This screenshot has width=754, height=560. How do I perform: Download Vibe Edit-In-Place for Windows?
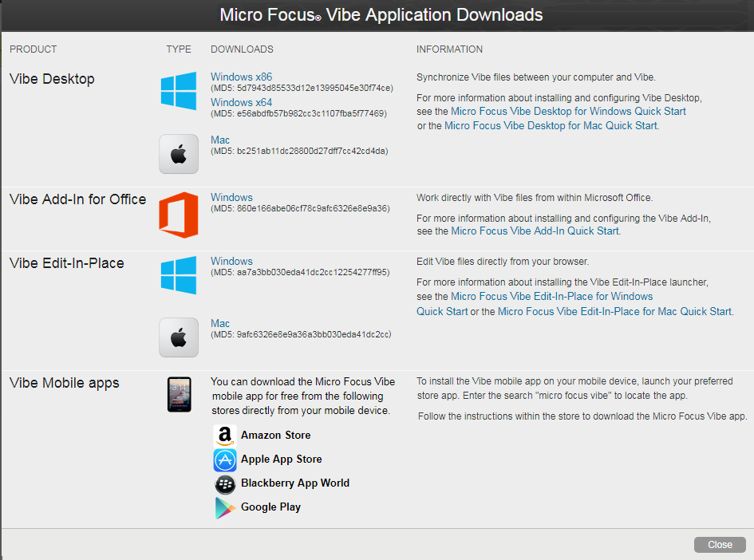point(231,262)
